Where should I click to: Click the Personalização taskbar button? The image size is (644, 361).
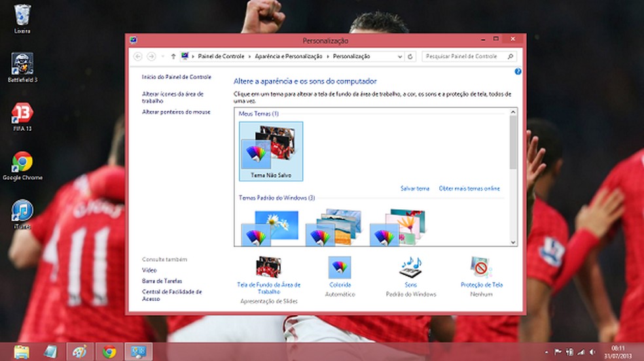(x=138, y=352)
